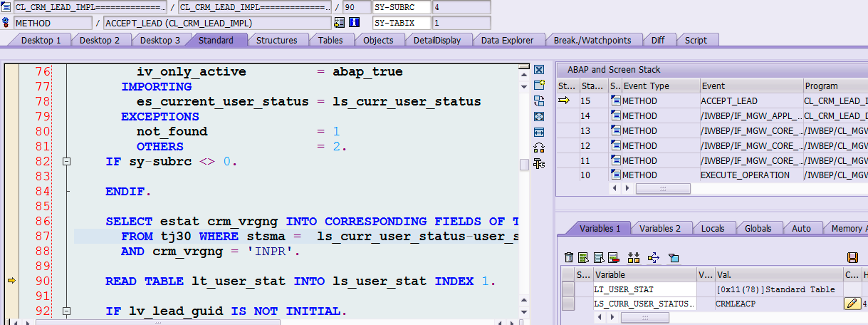Open the Script tab
868x325 pixels.
tap(696, 40)
